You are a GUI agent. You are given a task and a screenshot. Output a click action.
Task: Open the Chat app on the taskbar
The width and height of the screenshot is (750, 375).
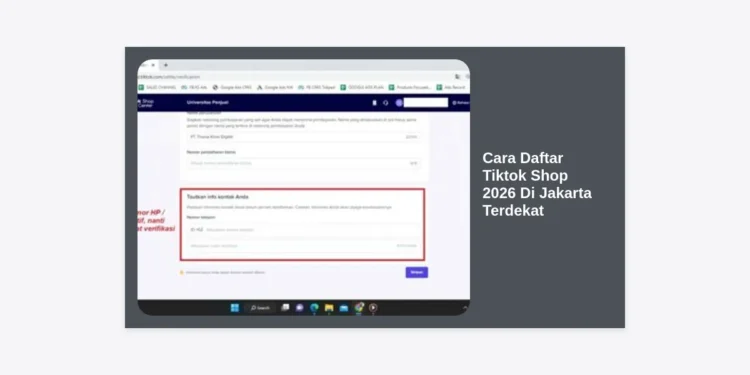(x=299, y=308)
